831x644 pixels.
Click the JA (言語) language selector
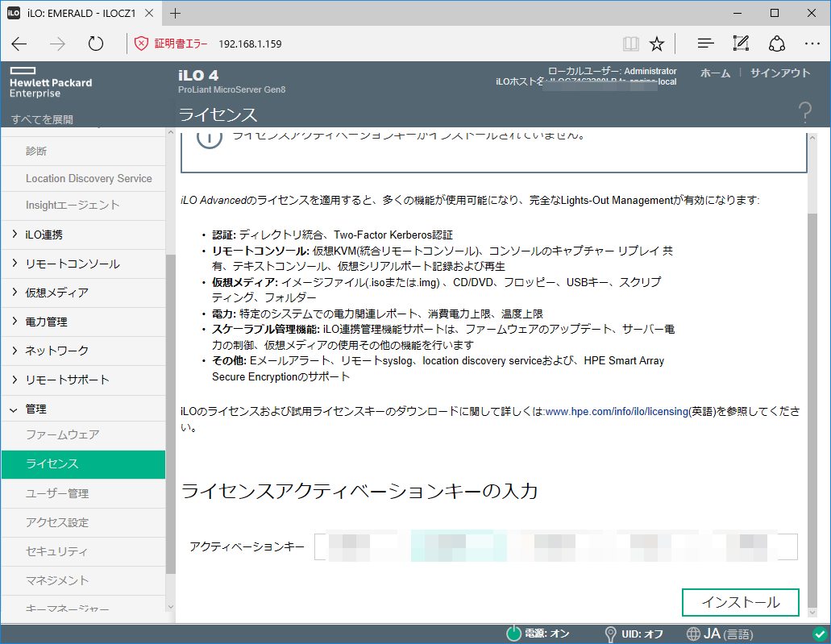click(x=728, y=634)
